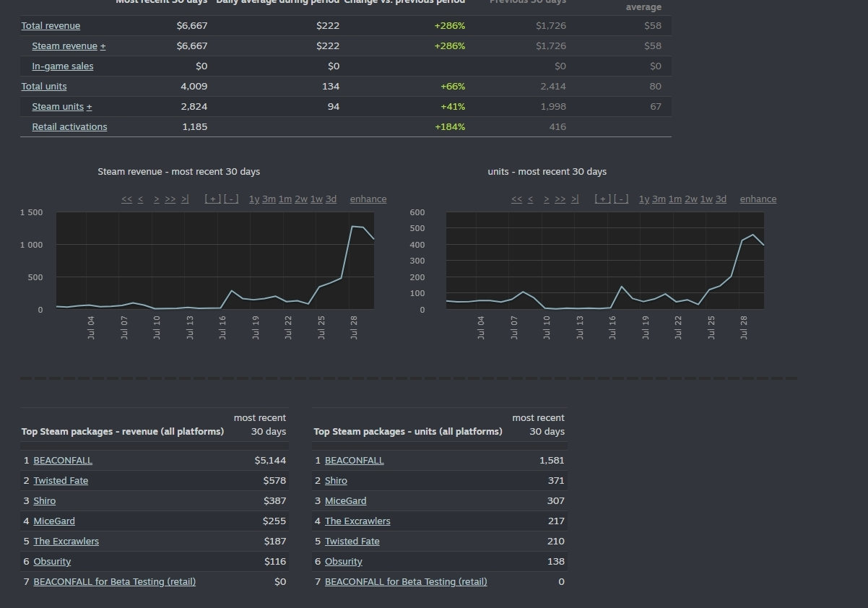Open BEACONFALL in revenue packages list
868x608 pixels.
pos(63,461)
